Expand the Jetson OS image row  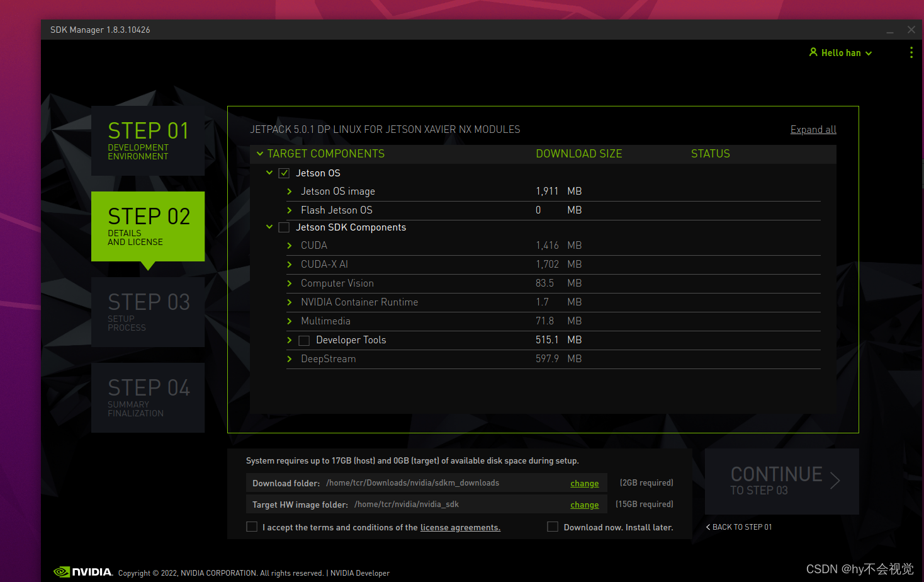coord(290,191)
